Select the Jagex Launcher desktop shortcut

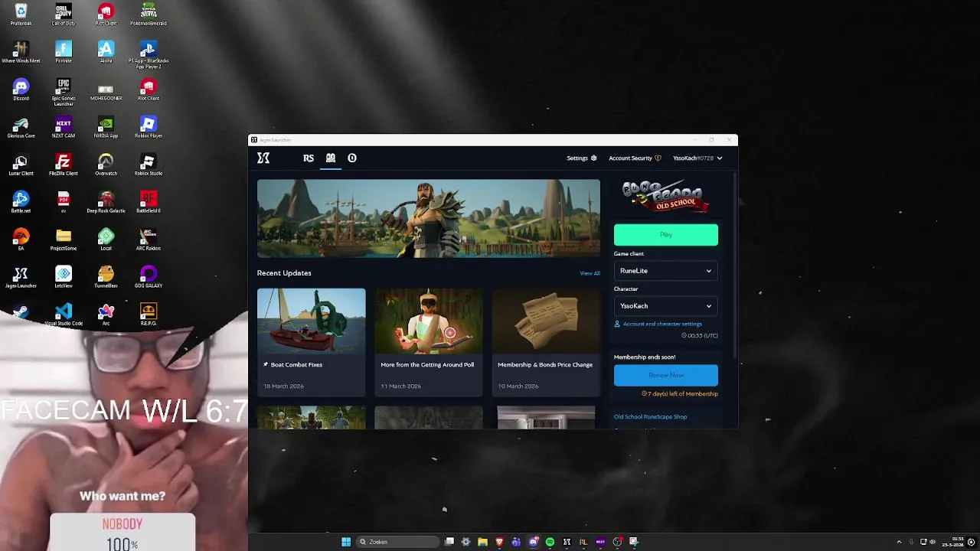pyautogui.click(x=21, y=277)
